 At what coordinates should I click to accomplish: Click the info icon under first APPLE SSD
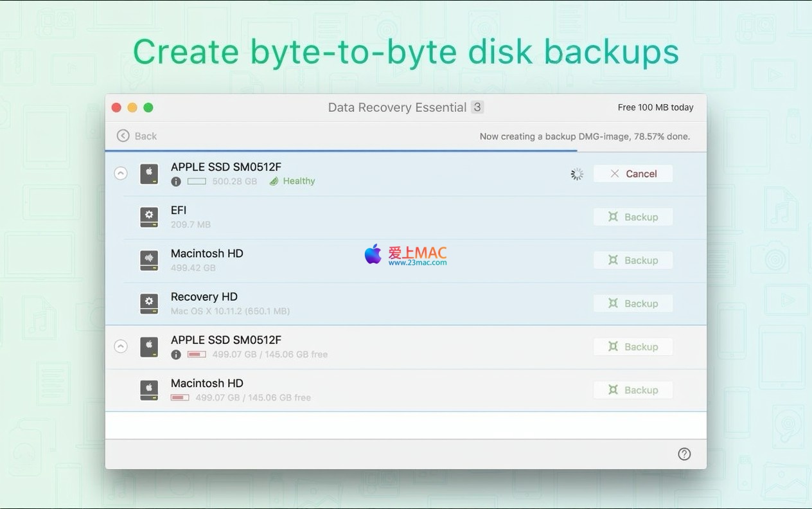click(x=176, y=182)
